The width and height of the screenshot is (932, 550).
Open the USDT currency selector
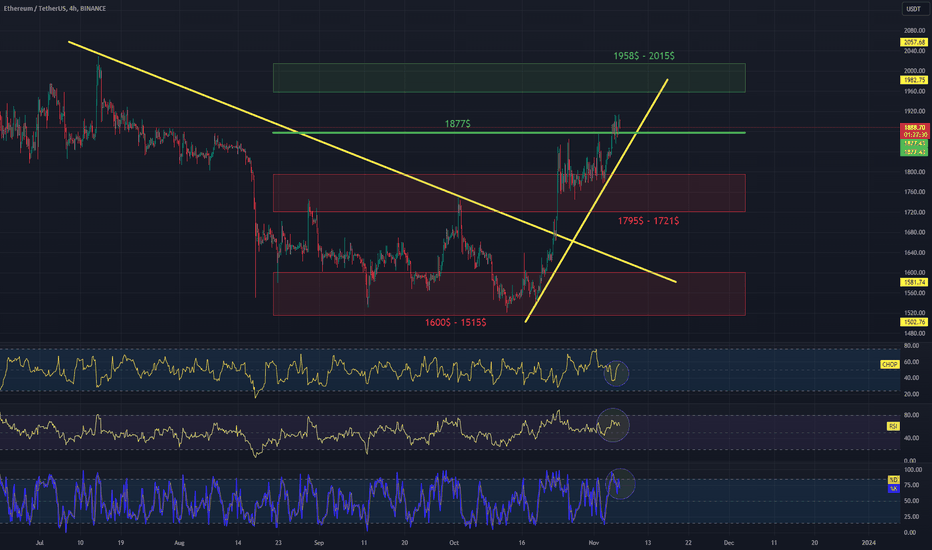click(914, 8)
